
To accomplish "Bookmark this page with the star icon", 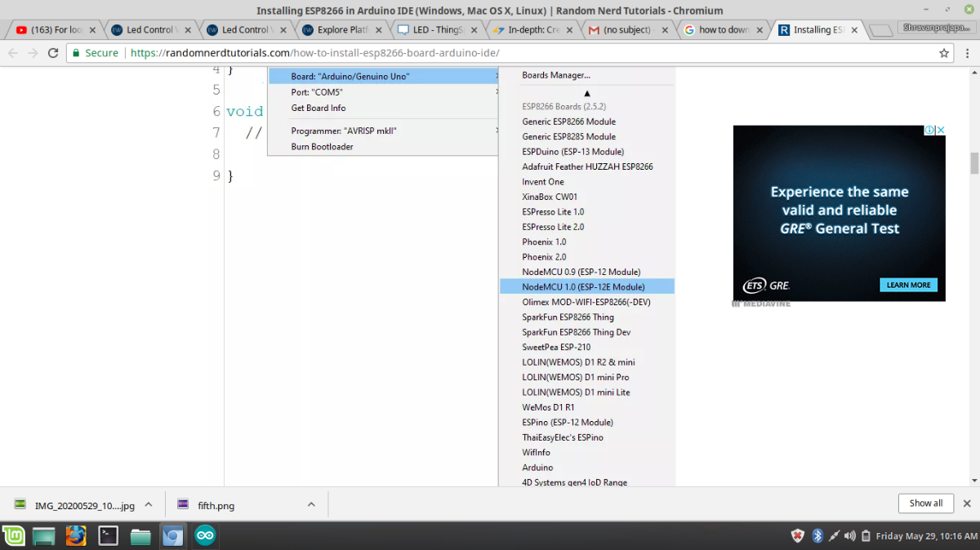I will (x=944, y=53).
